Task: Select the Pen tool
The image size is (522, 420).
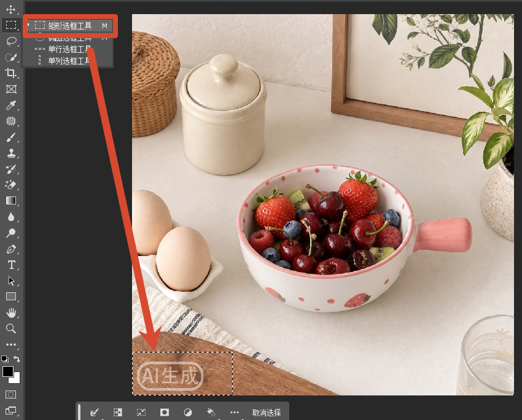Action: (11, 249)
